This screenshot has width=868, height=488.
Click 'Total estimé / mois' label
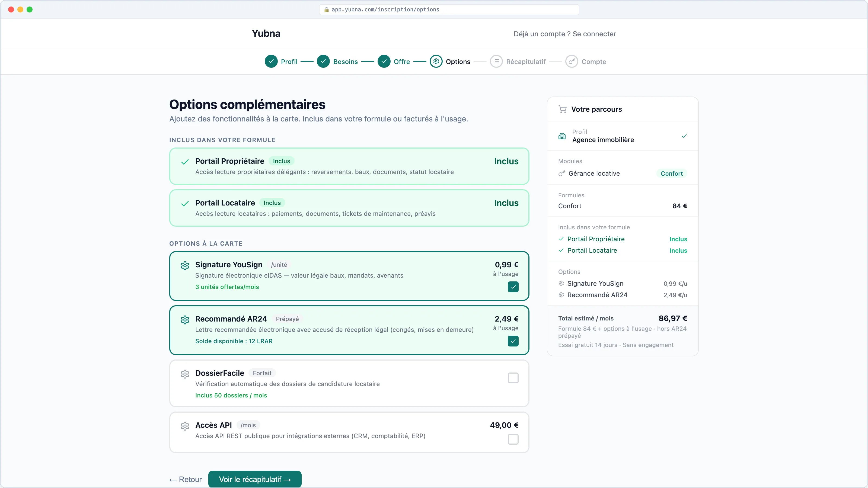pyautogui.click(x=586, y=318)
